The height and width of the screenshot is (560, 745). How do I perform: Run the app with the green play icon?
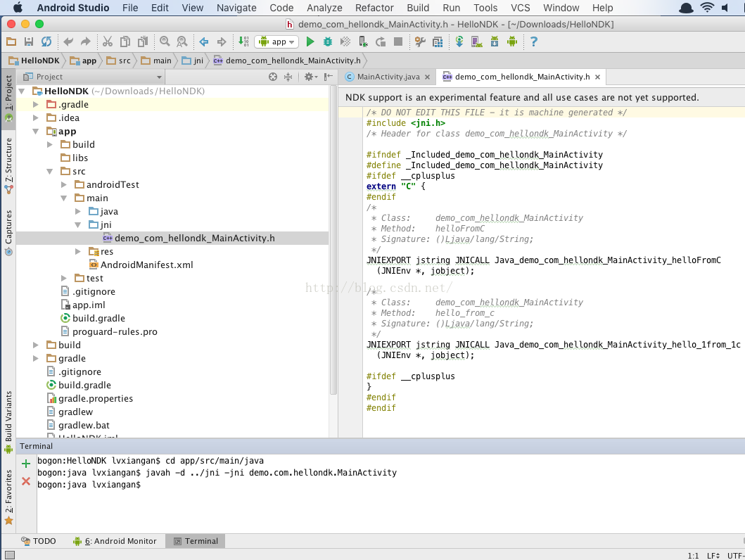tap(310, 42)
